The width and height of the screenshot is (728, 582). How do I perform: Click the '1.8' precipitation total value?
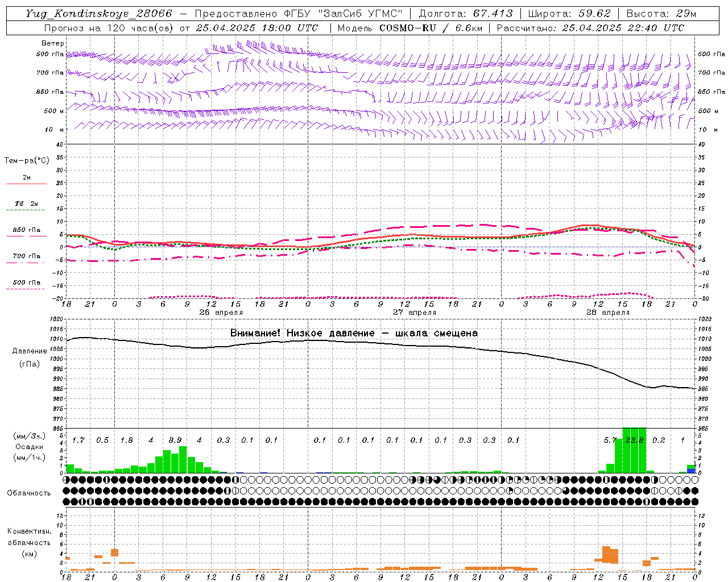[x=127, y=440]
